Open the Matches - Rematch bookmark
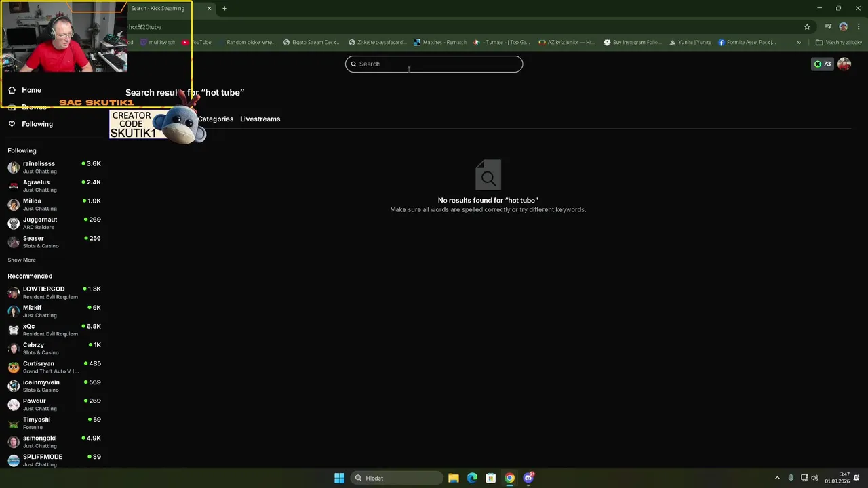The width and height of the screenshot is (868, 488). click(440, 42)
